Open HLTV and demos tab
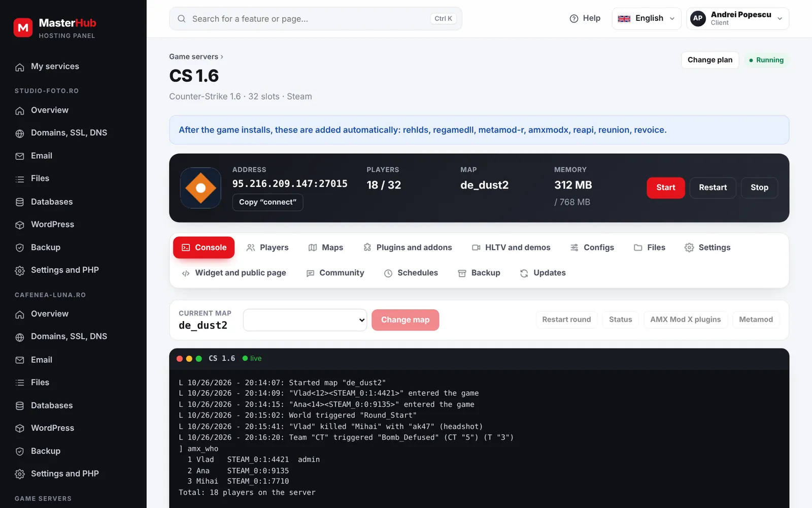This screenshot has height=508, width=812. click(x=511, y=247)
